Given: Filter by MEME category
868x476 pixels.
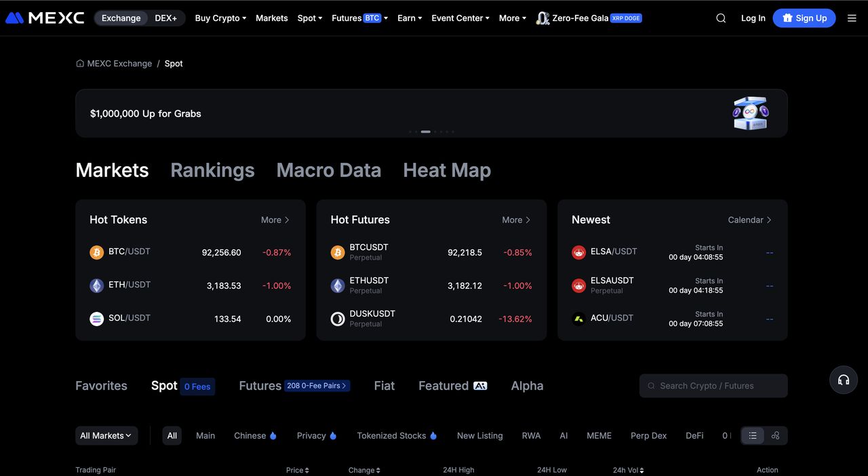Looking at the screenshot, I should [599, 436].
